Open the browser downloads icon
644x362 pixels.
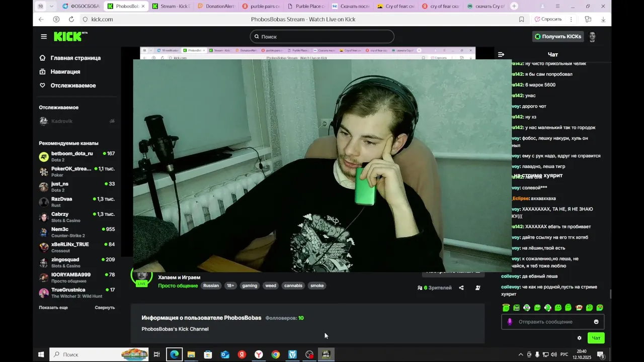click(x=603, y=19)
